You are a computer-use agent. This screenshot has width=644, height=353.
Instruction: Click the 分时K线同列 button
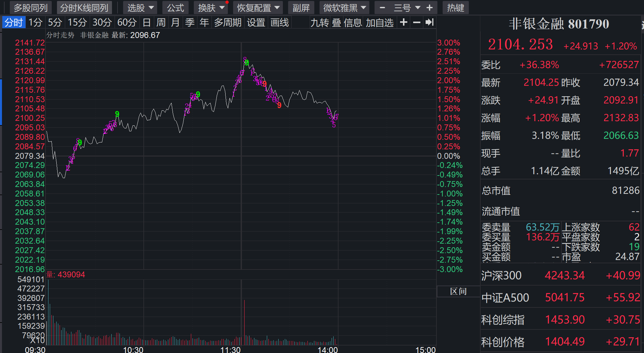(x=84, y=8)
